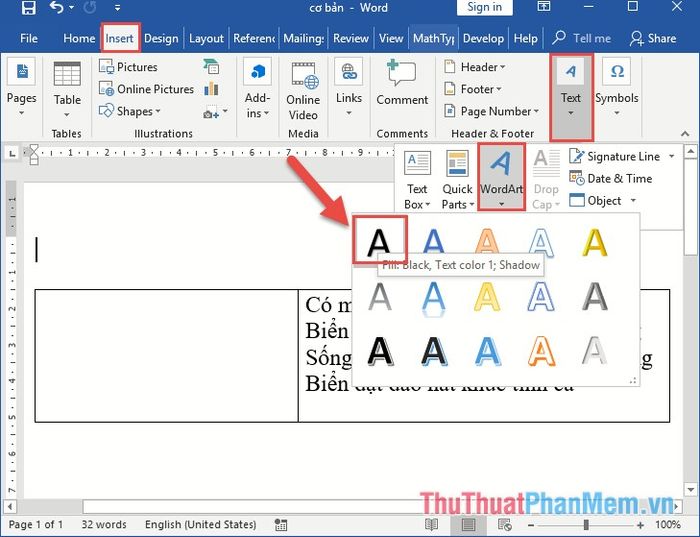
Task: Open the Add-ins menu
Action: [x=258, y=90]
